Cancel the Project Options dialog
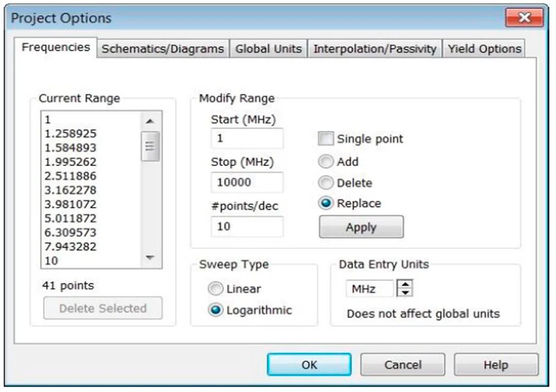 [402, 365]
